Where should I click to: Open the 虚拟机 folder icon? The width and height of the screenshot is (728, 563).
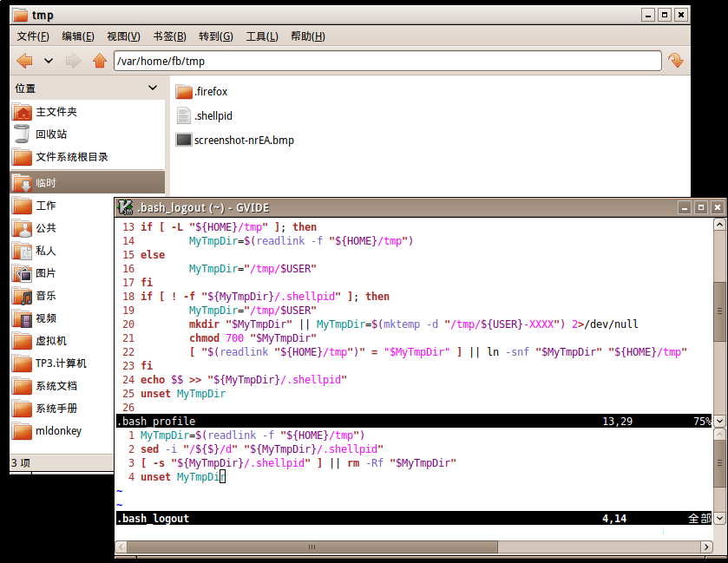point(23,341)
